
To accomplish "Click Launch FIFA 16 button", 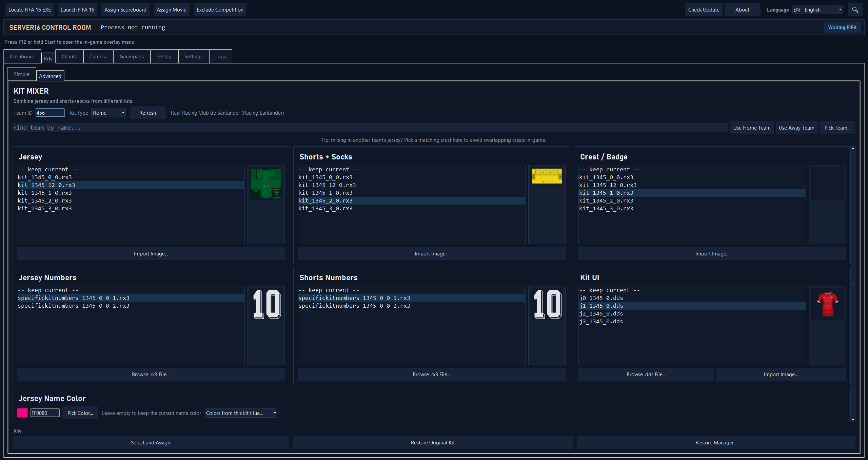I will (78, 9).
